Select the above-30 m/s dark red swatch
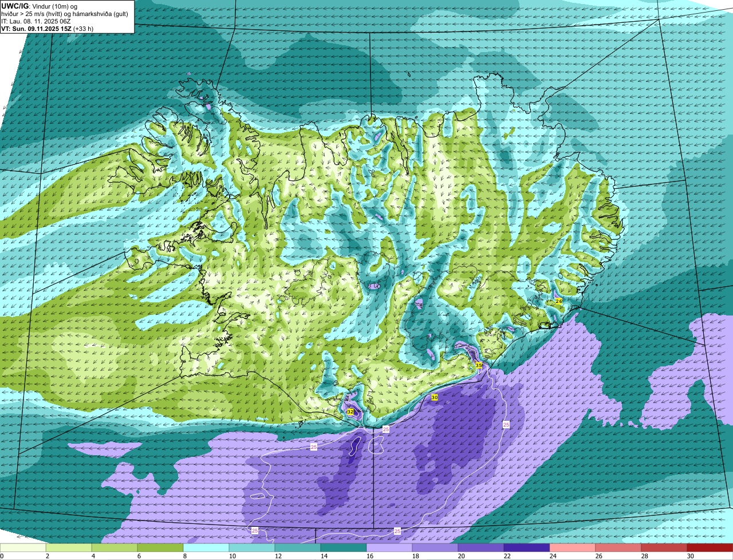Viewport: 733px width, 560px height. (x=710, y=548)
